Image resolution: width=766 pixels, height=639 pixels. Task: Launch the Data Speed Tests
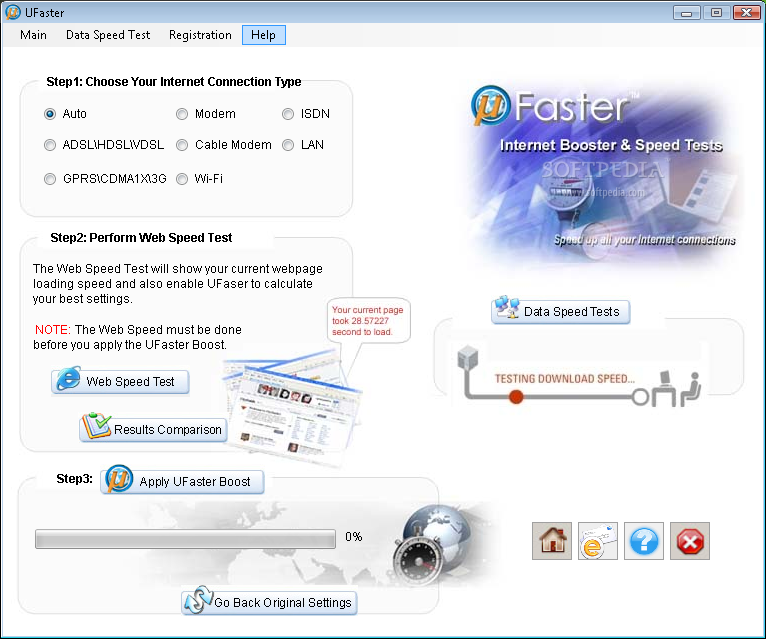(x=560, y=312)
